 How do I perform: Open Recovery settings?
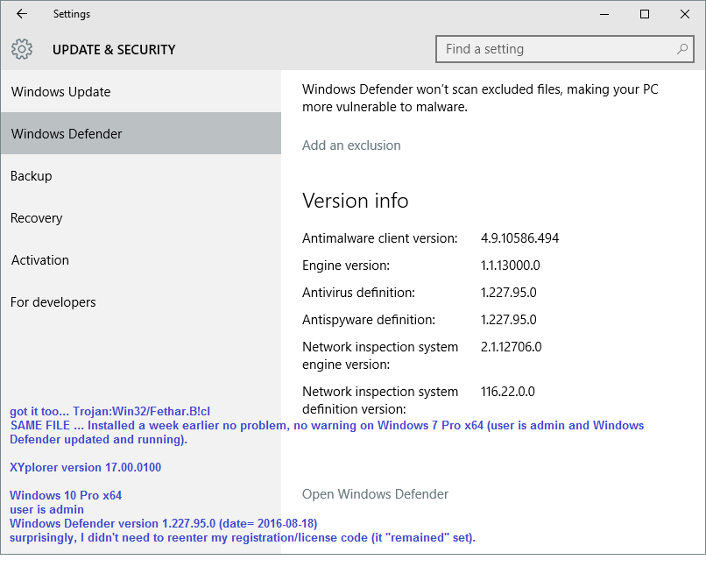pos(36,217)
